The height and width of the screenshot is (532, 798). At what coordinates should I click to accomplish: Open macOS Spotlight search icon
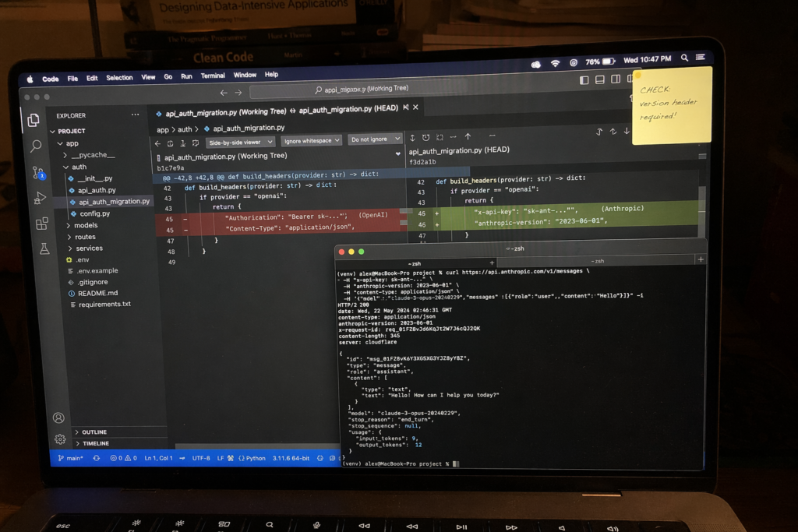pyautogui.click(x=684, y=58)
